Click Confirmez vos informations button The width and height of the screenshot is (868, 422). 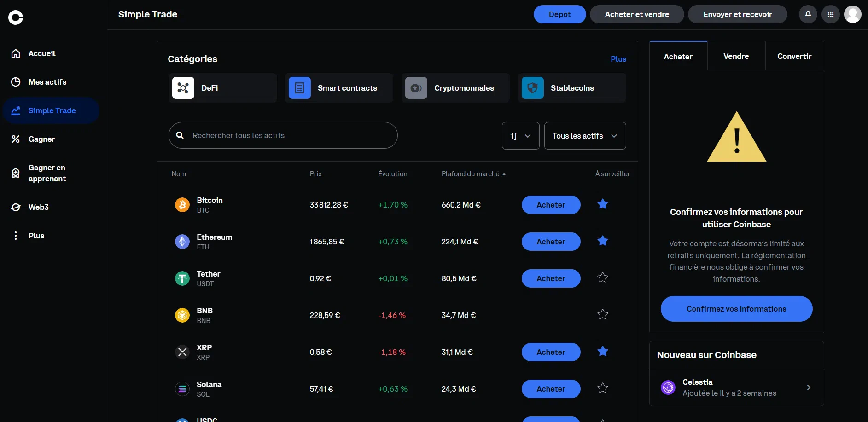(x=736, y=309)
